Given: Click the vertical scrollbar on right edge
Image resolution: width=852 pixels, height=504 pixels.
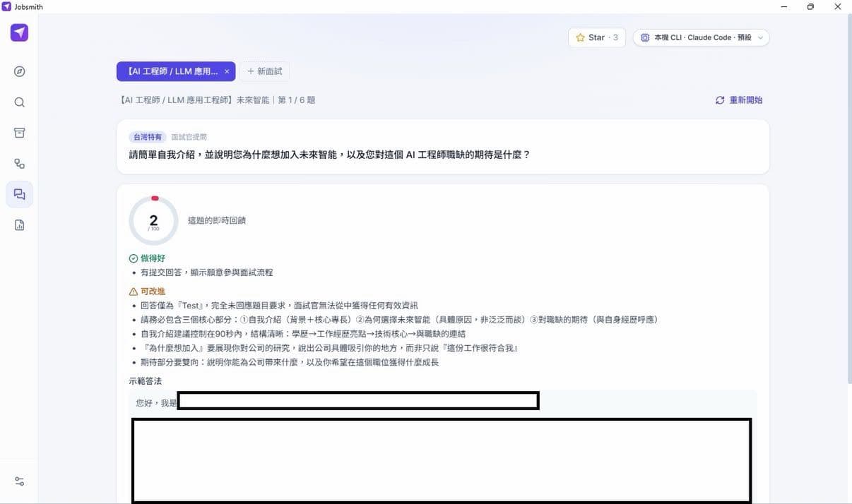Looking at the screenshot, I should coord(848,198).
